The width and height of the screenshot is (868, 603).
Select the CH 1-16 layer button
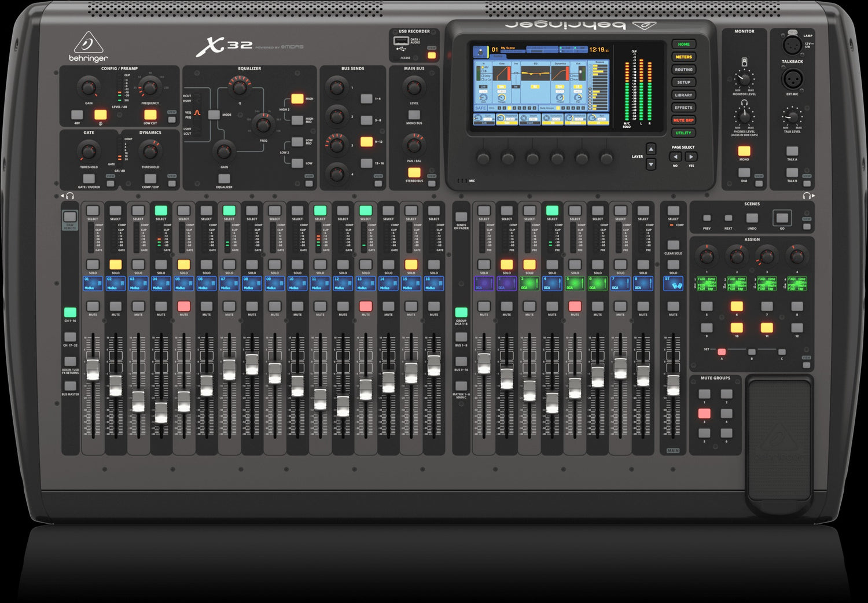70,312
